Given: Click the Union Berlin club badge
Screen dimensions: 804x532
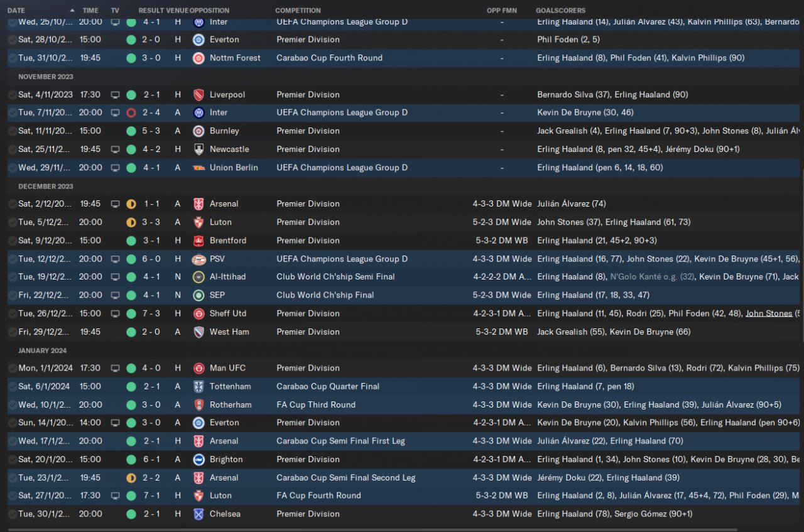Looking at the screenshot, I should (198, 168).
